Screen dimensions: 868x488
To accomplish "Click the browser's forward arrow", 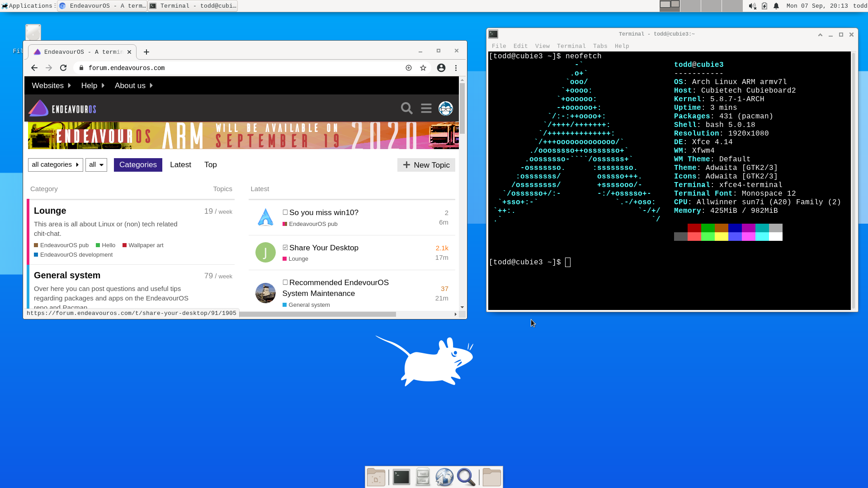I will 49,68.
